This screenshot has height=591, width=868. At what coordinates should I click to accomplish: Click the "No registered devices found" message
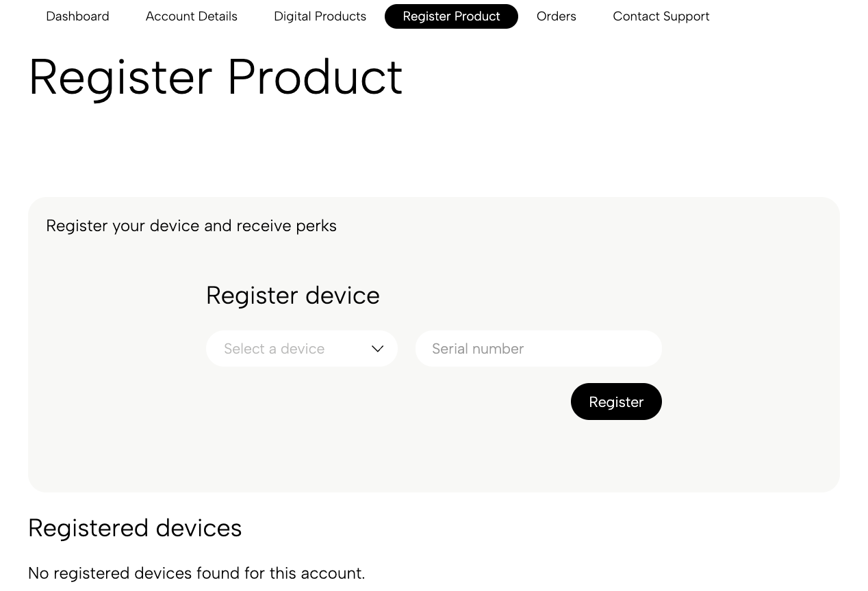[196, 573]
